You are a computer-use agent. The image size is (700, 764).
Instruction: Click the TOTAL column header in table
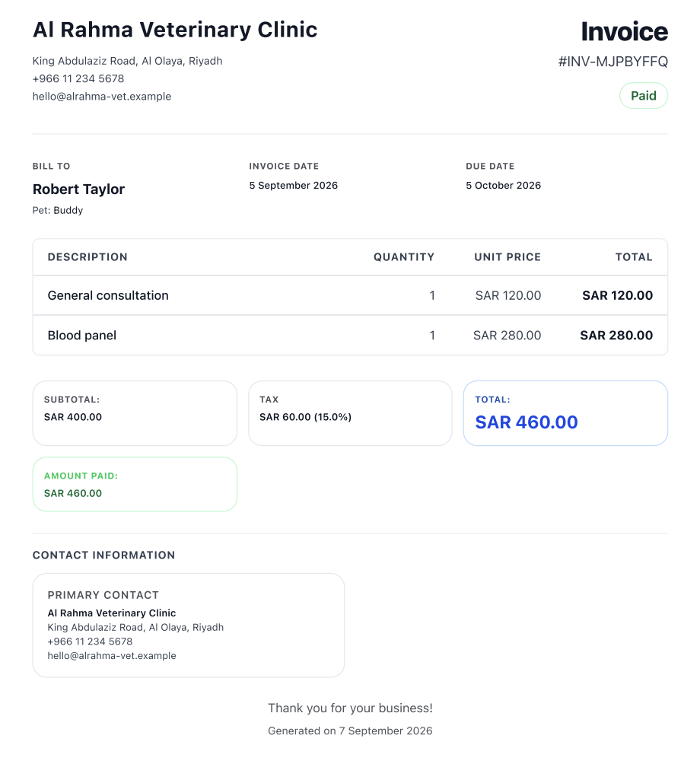[634, 256]
